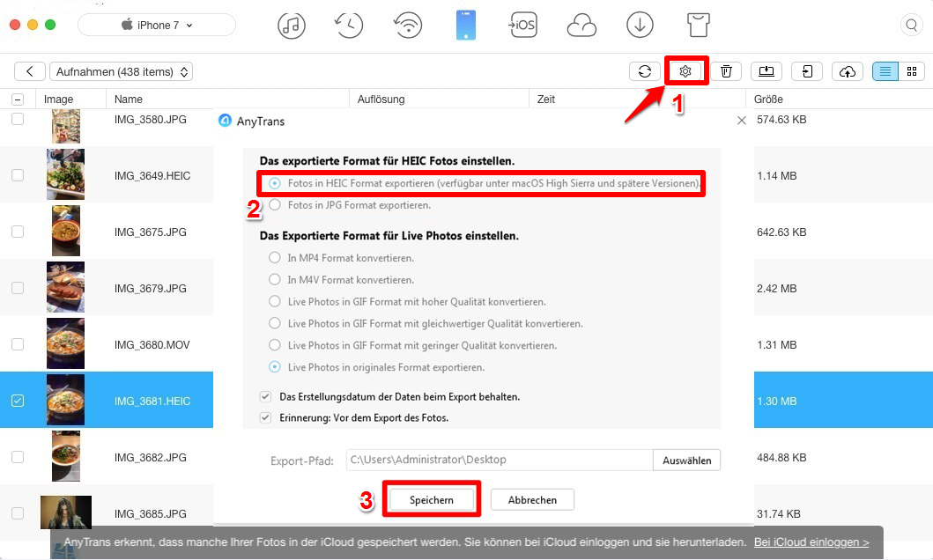Open the move-to-iOS icon

[x=523, y=26]
